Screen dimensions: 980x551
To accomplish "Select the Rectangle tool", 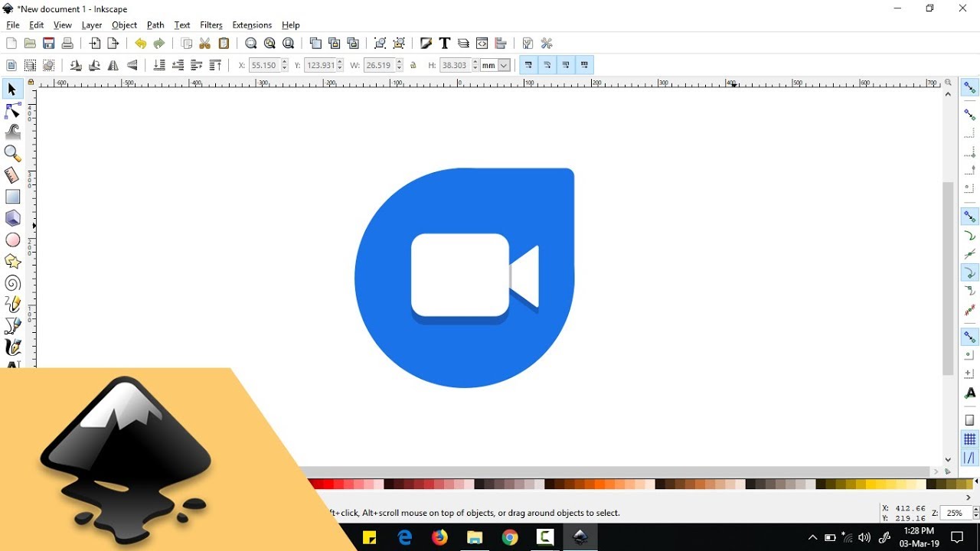I will point(12,197).
